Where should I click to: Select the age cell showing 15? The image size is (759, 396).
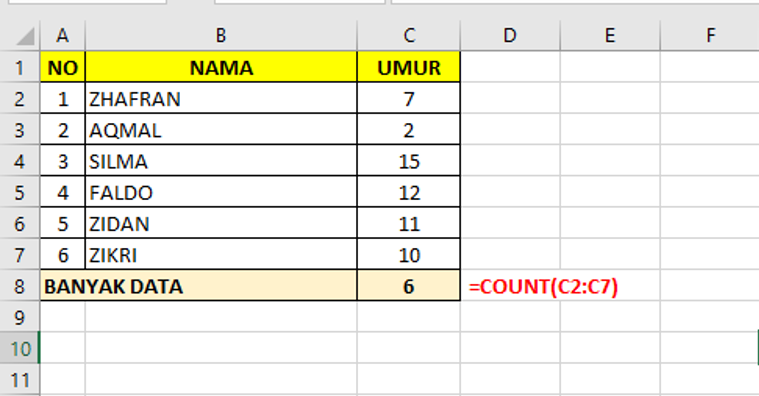click(409, 161)
